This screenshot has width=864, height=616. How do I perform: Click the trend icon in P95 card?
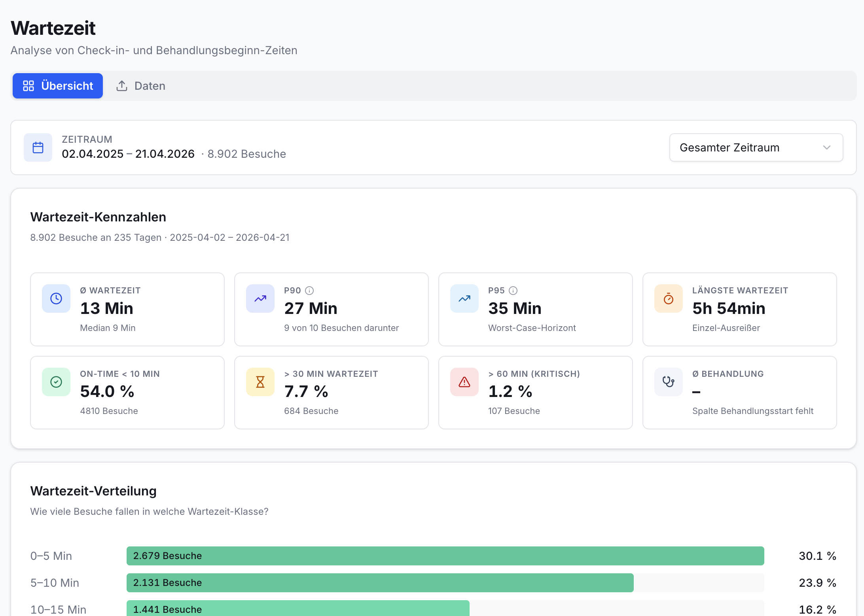pos(464,299)
